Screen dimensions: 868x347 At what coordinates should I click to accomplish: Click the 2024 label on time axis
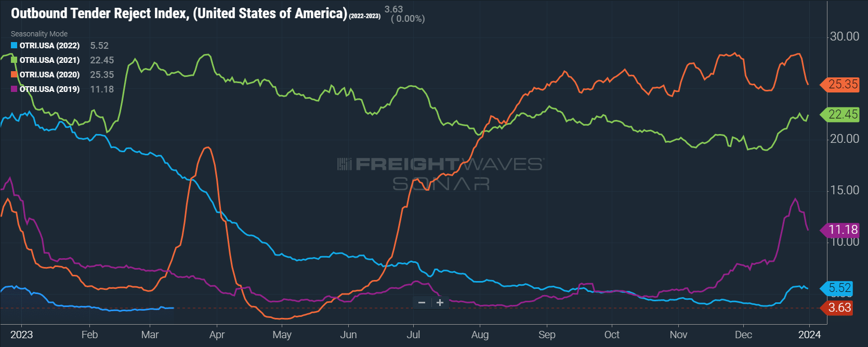coord(809,335)
